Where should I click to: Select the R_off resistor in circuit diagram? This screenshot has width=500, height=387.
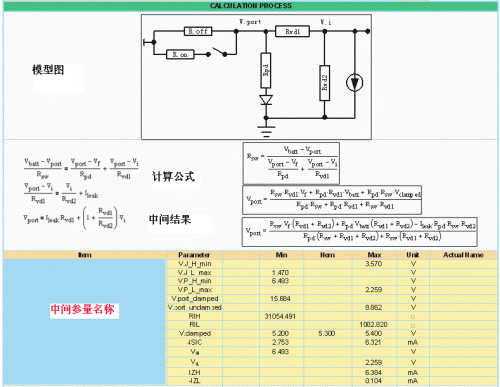(x=198, y=31)
